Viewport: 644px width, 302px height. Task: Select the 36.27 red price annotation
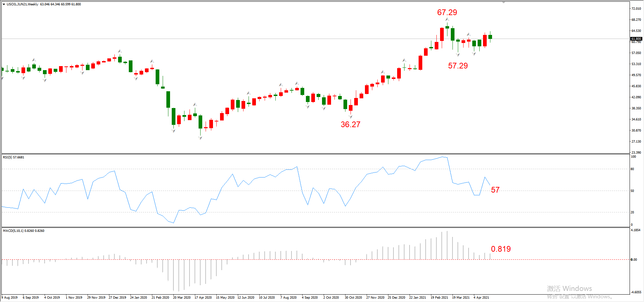[x=351, y=124]
